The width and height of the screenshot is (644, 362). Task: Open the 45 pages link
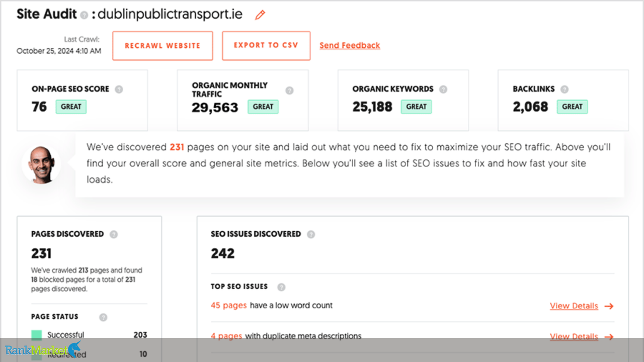point(229,306)
